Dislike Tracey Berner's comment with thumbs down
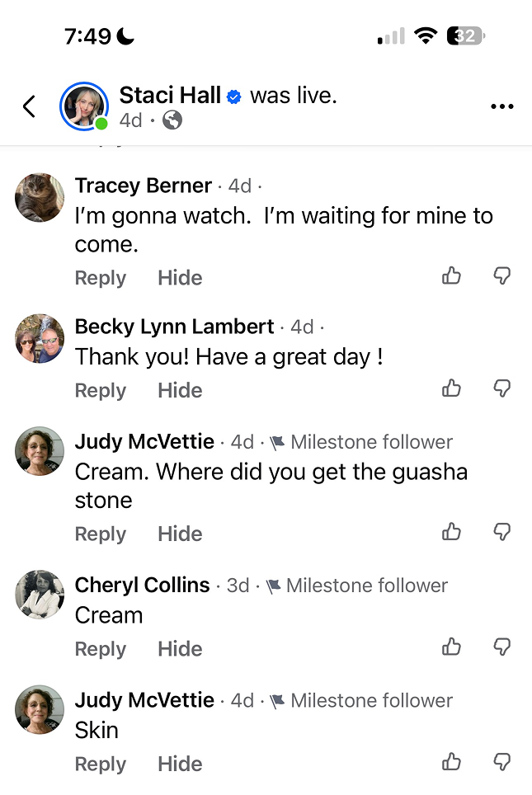Screen dimensions: 532x795 click(501, 276)
